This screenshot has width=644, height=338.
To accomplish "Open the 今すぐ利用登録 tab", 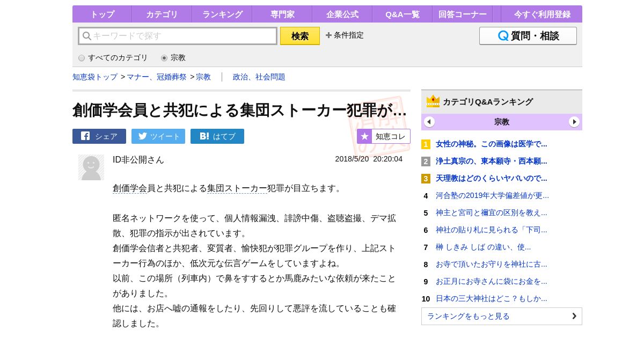I will click(x=541, y=14).
